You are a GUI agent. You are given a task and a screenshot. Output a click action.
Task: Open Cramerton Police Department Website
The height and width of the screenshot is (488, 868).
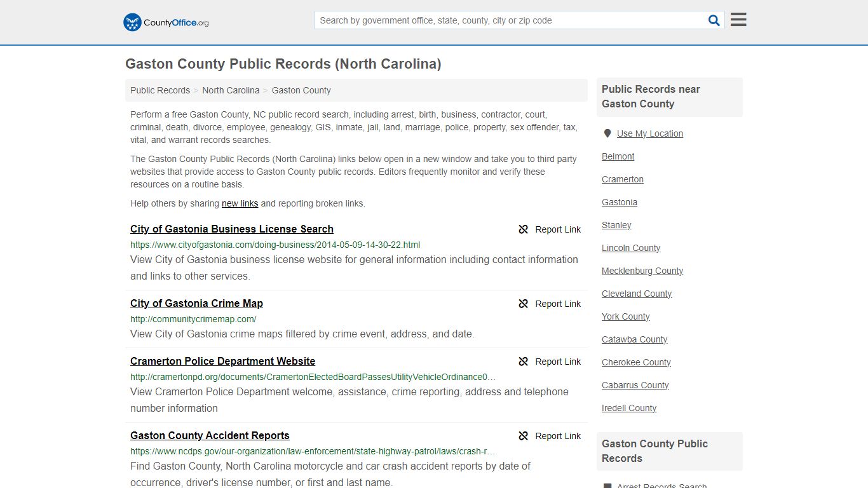(x=222, y=361)
